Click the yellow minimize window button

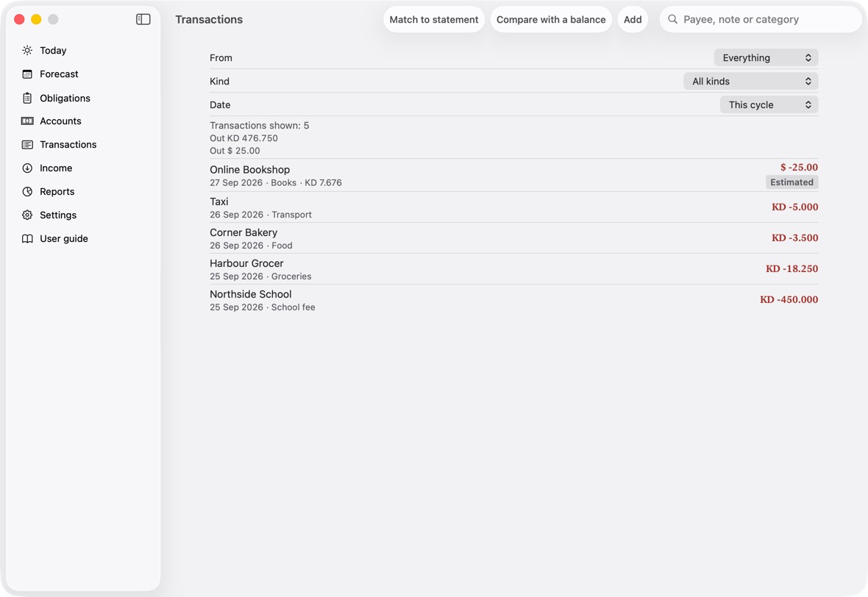coord(36,19)
